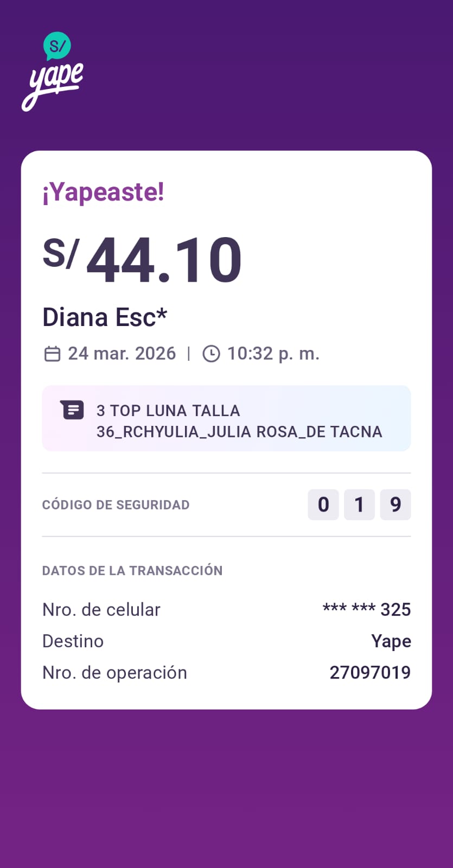Screen dimensions: 453x868
Task: Tap the date 24 mar. 2026
Action: (x=122, y=354)
